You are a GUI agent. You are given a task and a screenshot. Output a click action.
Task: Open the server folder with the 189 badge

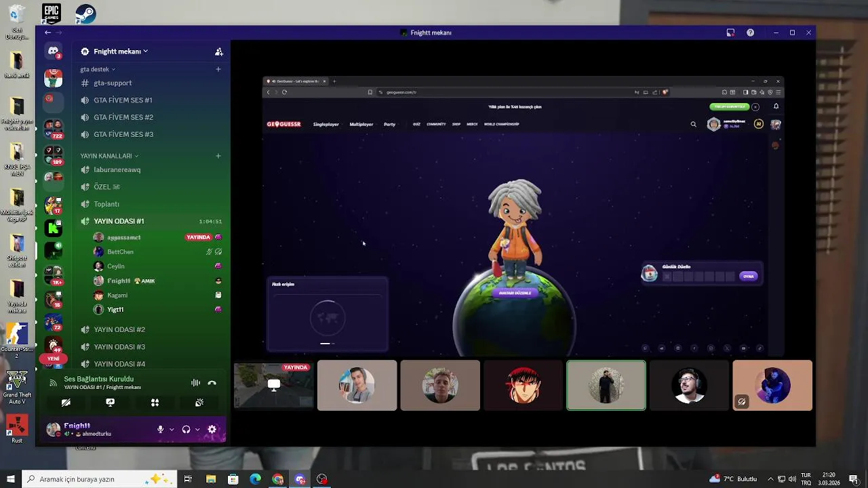tap(53, 155)
